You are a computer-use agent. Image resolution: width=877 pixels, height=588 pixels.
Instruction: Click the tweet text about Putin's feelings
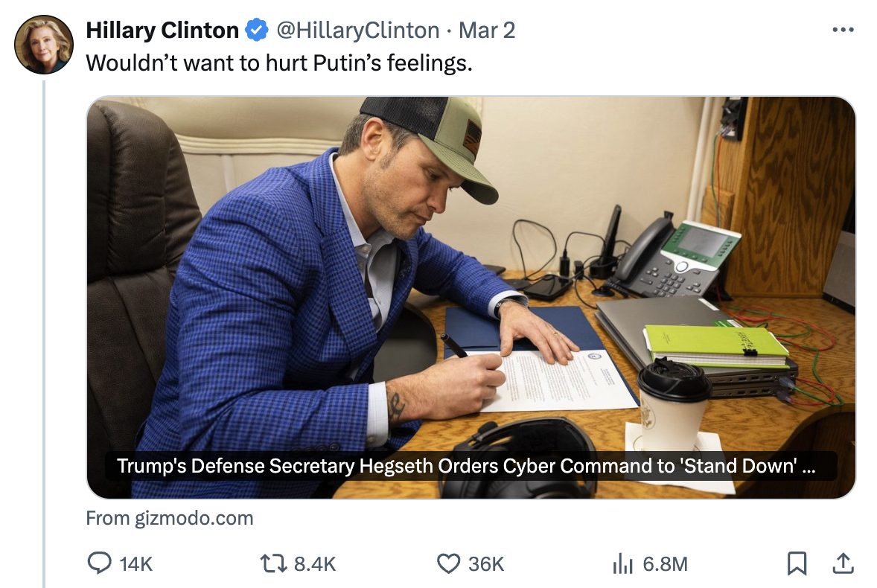pyautogui.click(x=279, y=63)
